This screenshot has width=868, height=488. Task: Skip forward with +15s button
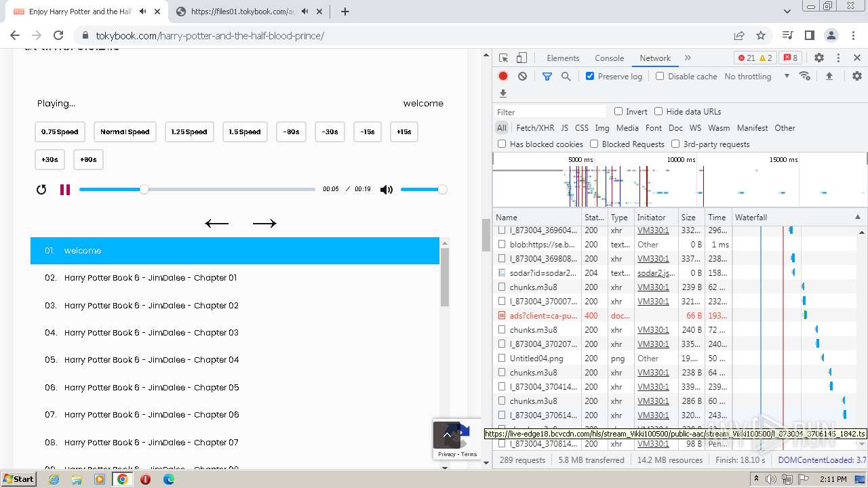(404, 132)
